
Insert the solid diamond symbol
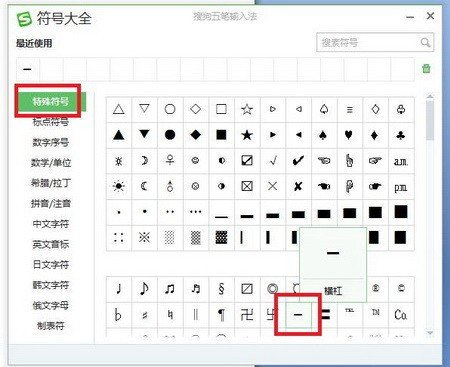(x=196, y=135)
